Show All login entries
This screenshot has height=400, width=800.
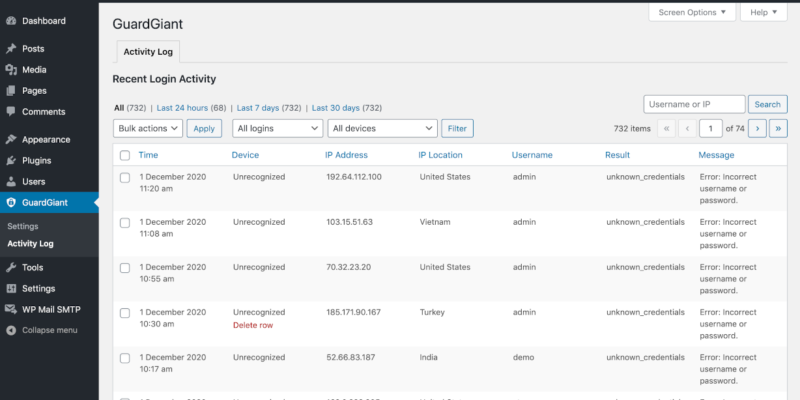click(x=119, y=108)
